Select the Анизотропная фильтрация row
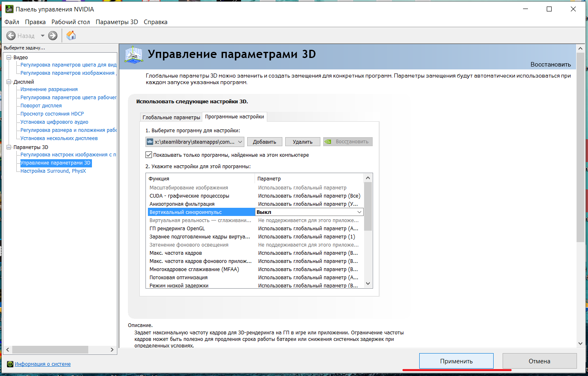Viewport: 588px width, 376px height. click(x=255, y=204)
